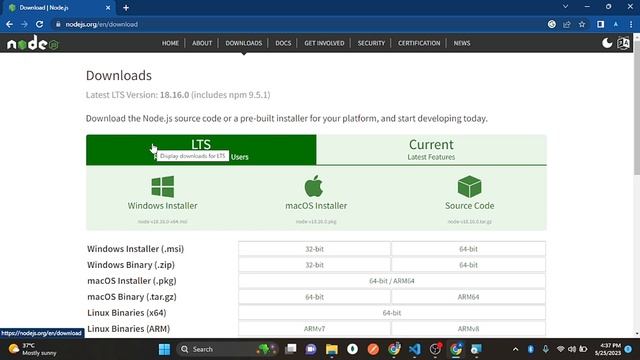Click the address bar URL field

coord(300,24)
